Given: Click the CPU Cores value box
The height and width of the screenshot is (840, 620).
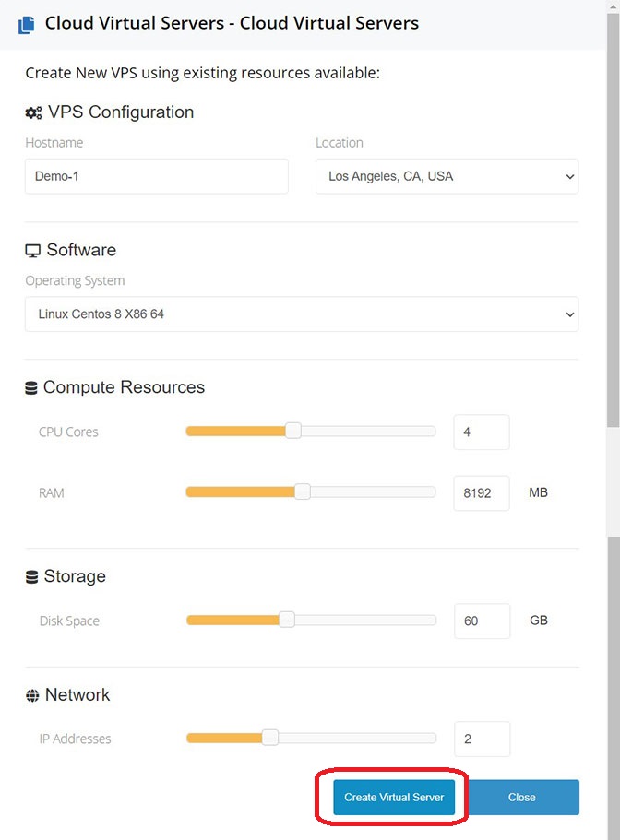Looking at the screenshot, I should point(482,432).
